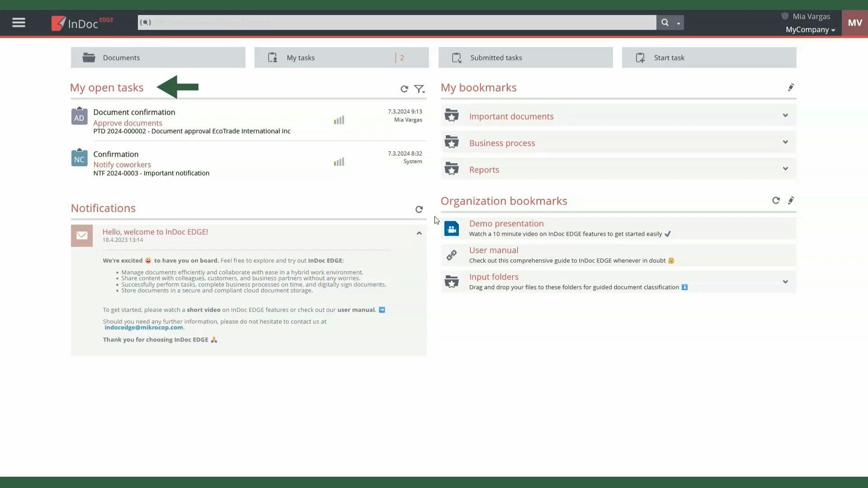Expand the Business process bookmark
This screenshot has height=488, width=868.
coord(785,142)
